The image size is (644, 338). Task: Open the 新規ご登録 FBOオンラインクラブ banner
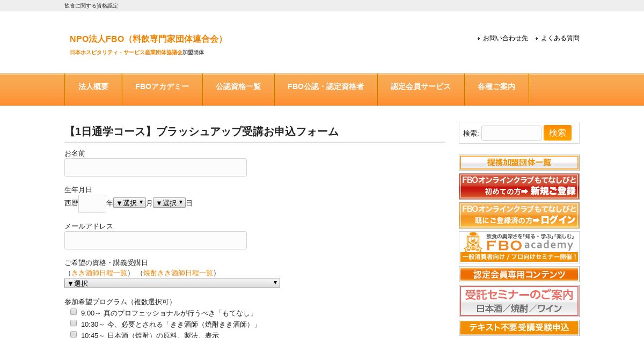click(x=519, y=186)
